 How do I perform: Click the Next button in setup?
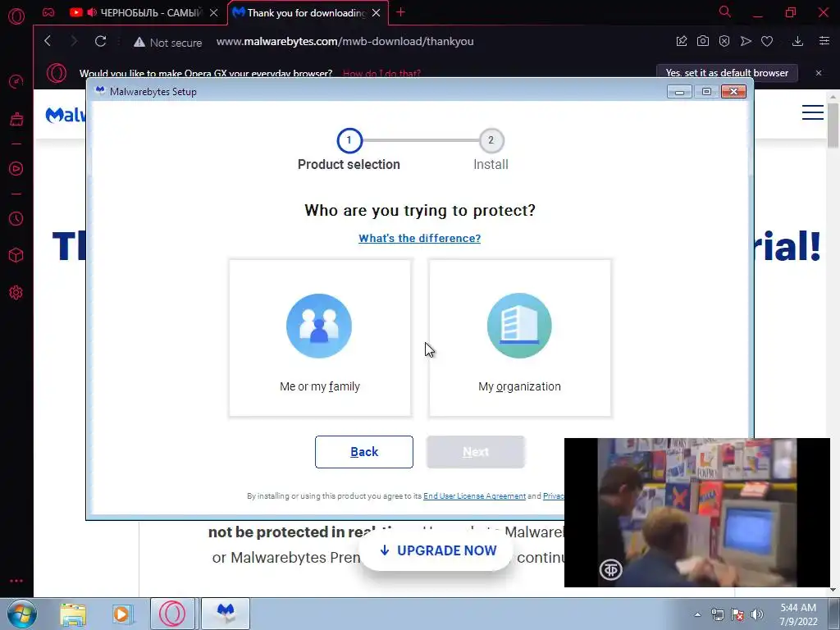click(476, 452)
